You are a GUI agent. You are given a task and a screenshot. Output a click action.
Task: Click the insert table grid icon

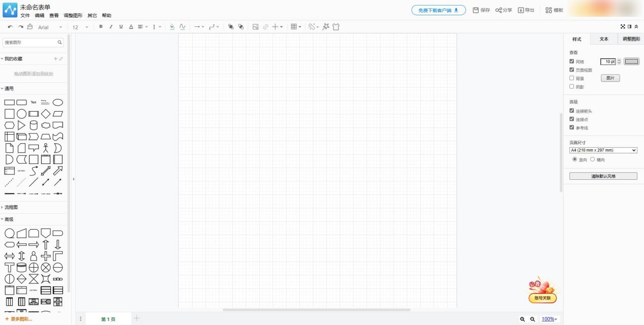pos(294,27)
